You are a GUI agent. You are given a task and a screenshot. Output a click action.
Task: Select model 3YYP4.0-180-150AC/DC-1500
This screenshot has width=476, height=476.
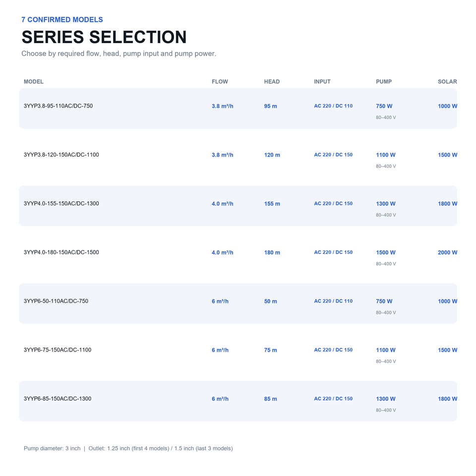[238, 255]
